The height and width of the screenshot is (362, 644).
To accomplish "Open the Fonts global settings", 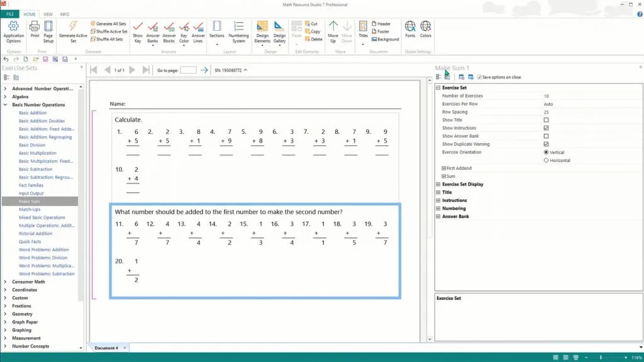I will click(x=410, y=30).
